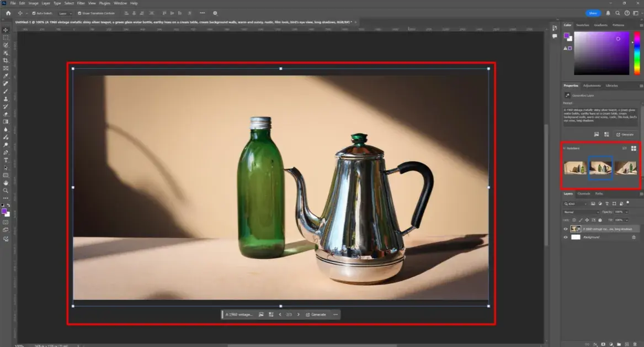Open the Fill value dropdown
Viewport: 644px width, 347px height.
click(x=626, y=220)
